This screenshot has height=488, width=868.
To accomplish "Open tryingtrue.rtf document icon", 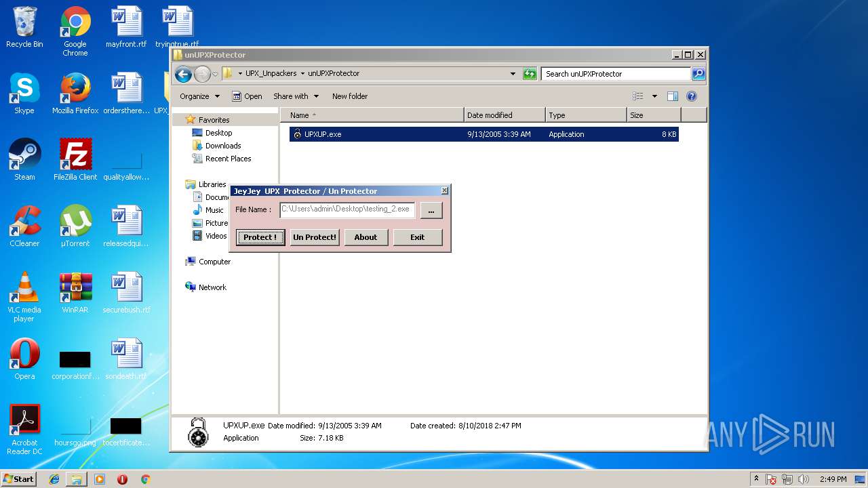I will tap(177, 28).
